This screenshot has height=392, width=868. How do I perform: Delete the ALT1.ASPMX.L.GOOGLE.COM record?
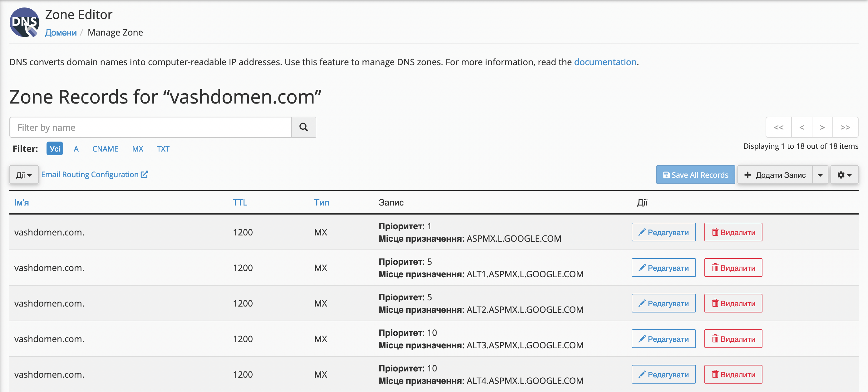733,268
